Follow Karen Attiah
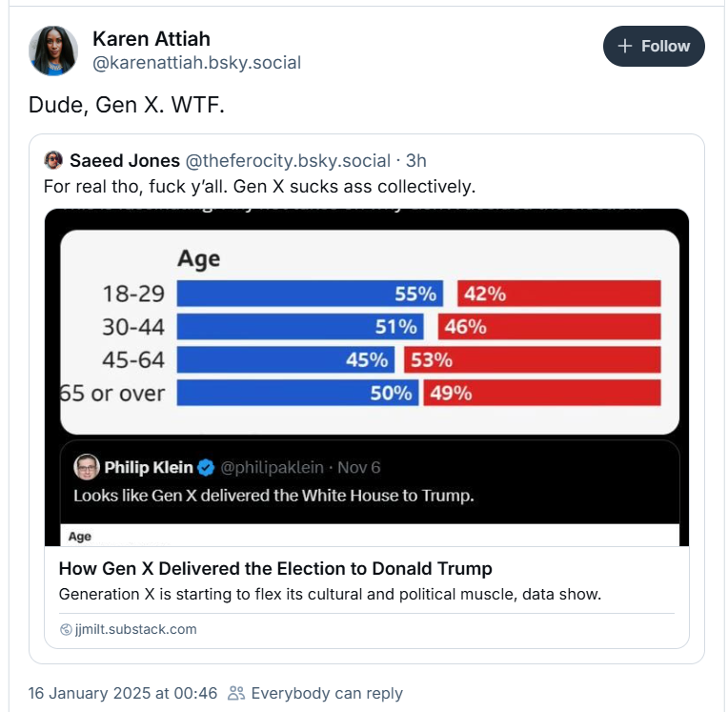 [654, 46]
